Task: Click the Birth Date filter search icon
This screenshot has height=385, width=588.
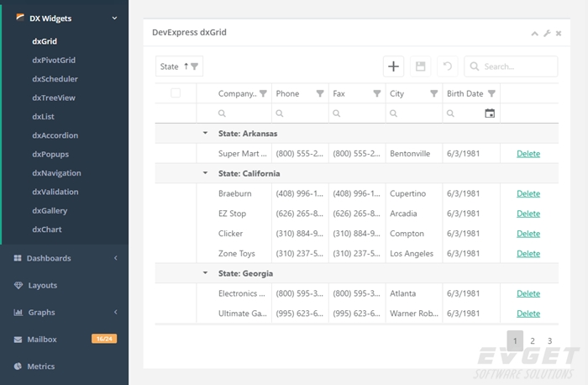Action: [x=450, y=113]
